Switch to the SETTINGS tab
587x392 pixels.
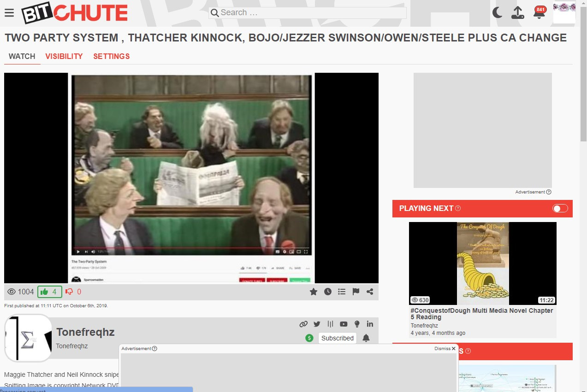pyautogui.click(x=112, y=57)
